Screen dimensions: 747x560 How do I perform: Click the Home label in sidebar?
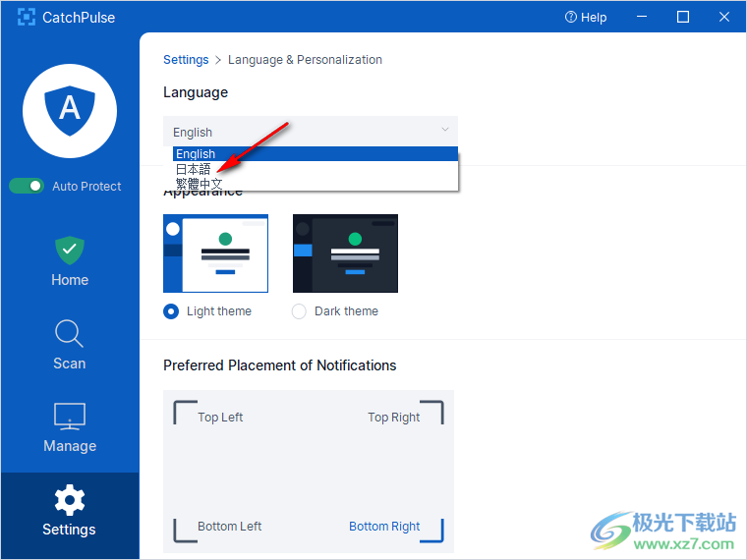(70, 280)
